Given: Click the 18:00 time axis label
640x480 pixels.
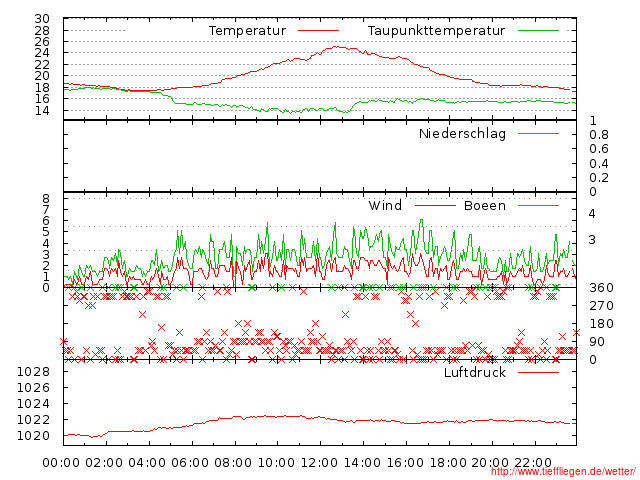Looking at the screenshot, I should (447, 463).
